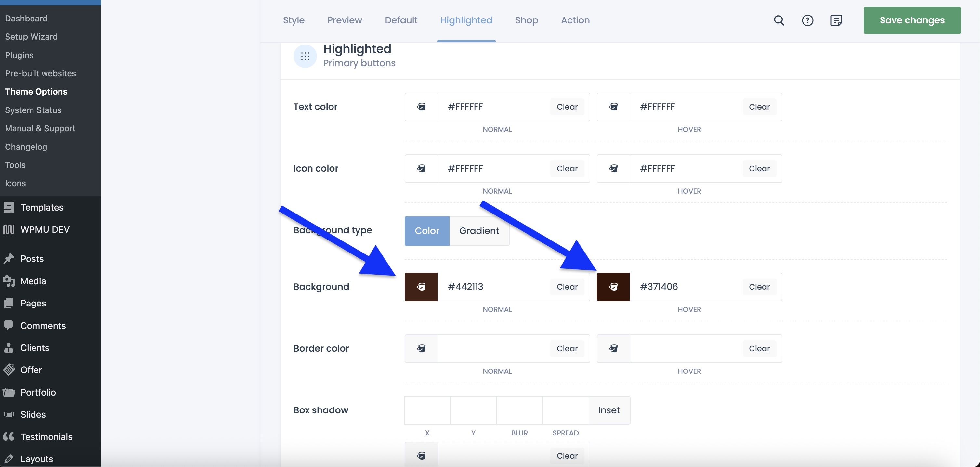This screenshot has width=980, height=467.
Task: Open the Default tab
Action: pyautogui.click(x=400, y=20)
